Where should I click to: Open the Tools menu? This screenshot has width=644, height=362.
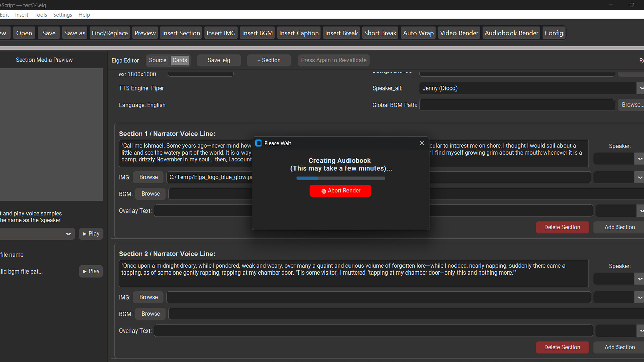(41, 15)
